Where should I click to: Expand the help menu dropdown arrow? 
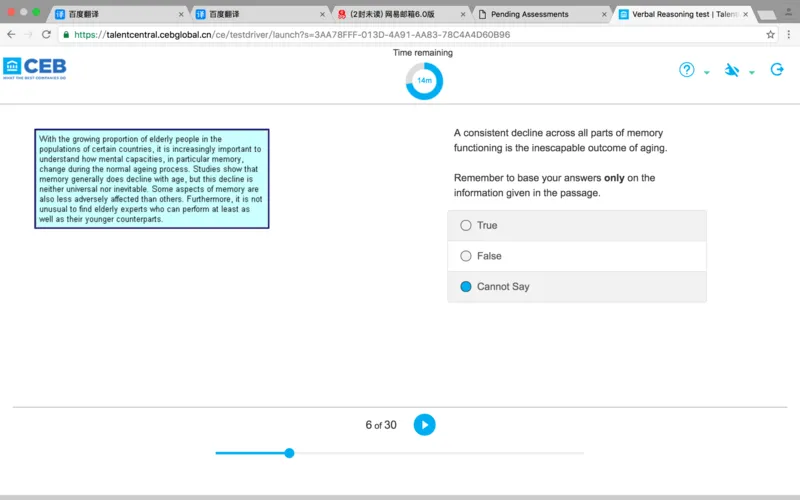point(707,73)
